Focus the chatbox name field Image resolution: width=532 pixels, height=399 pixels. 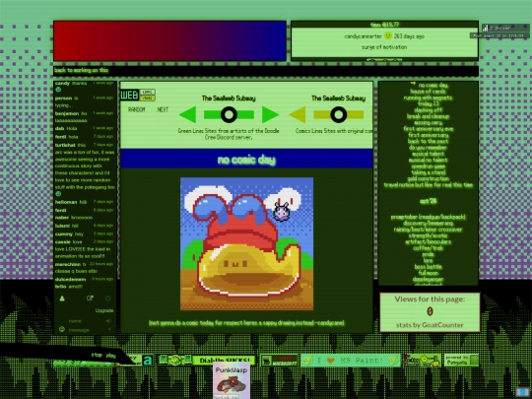pyautogui.click(x=86, y=320)
